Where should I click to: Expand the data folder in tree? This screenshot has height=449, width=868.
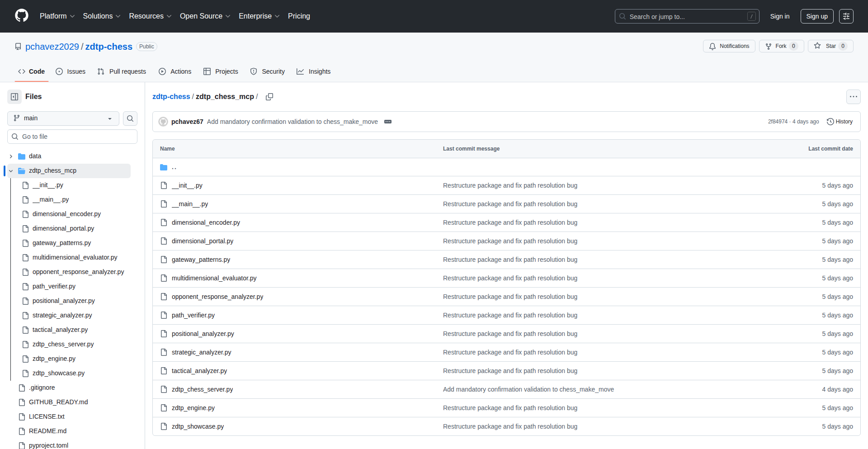tap(11, 156)
